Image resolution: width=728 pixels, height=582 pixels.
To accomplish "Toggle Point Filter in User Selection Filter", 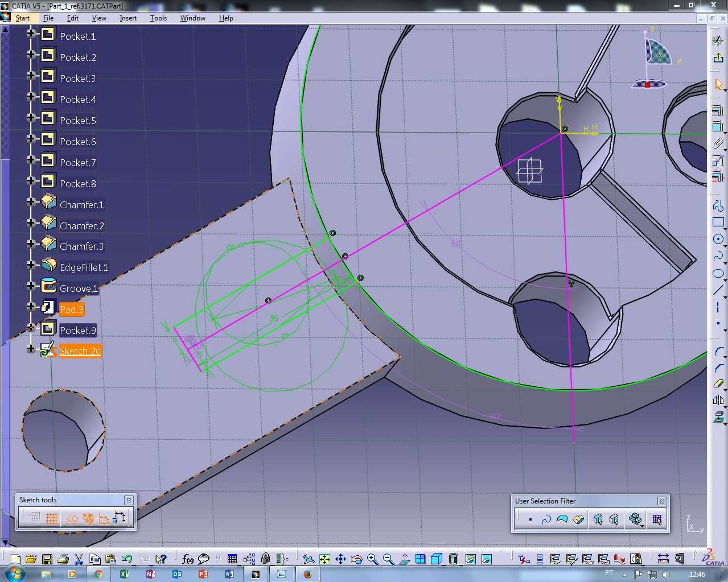I will click(x=530, y=519).
